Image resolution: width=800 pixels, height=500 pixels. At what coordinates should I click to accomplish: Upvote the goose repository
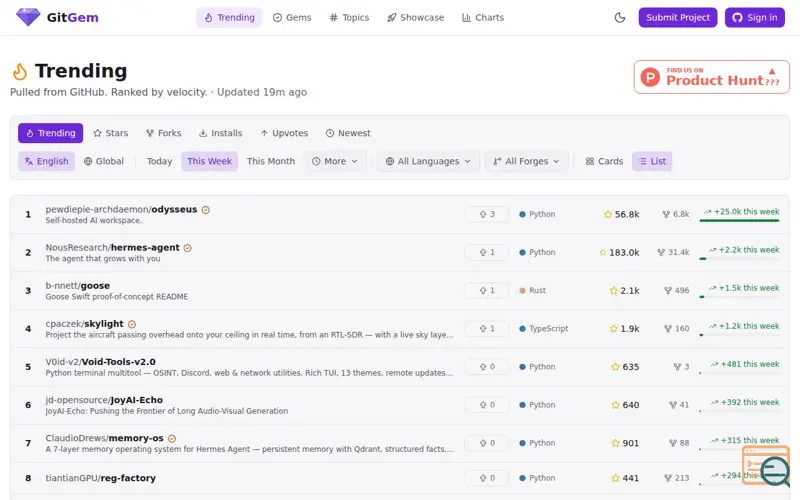click(487, 290)
